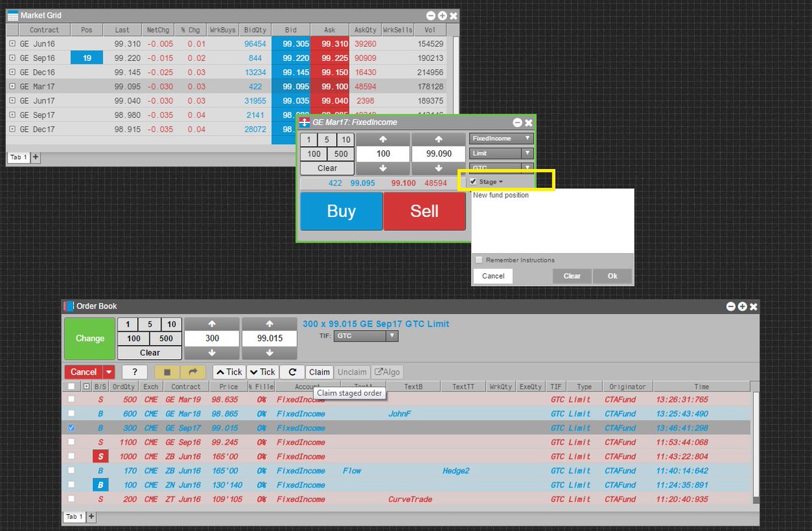The height and width of the screenshot is (531, 812).
Task: Expand all via Order Book header plus
Action: pyautogui.click(x=86, y=386)
